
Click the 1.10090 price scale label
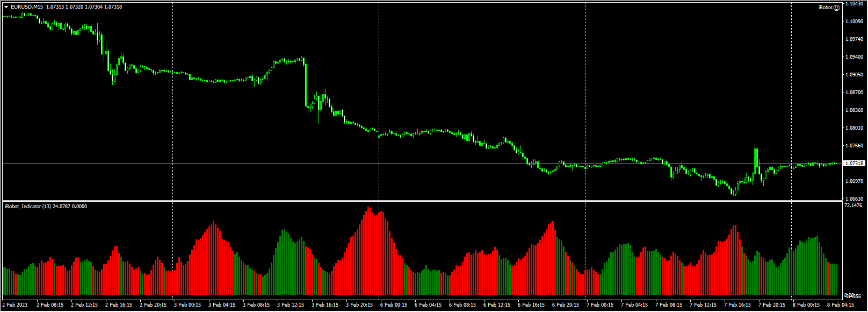854,22
